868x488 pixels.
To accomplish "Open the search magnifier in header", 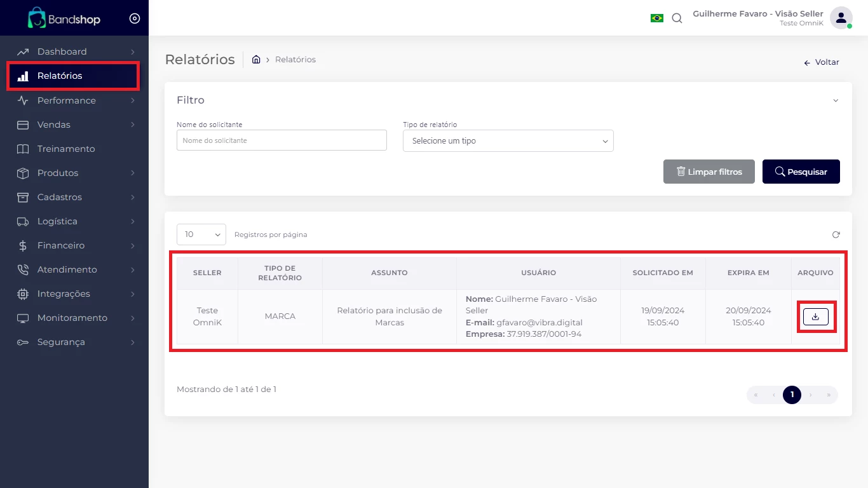I will click(677, 18).
